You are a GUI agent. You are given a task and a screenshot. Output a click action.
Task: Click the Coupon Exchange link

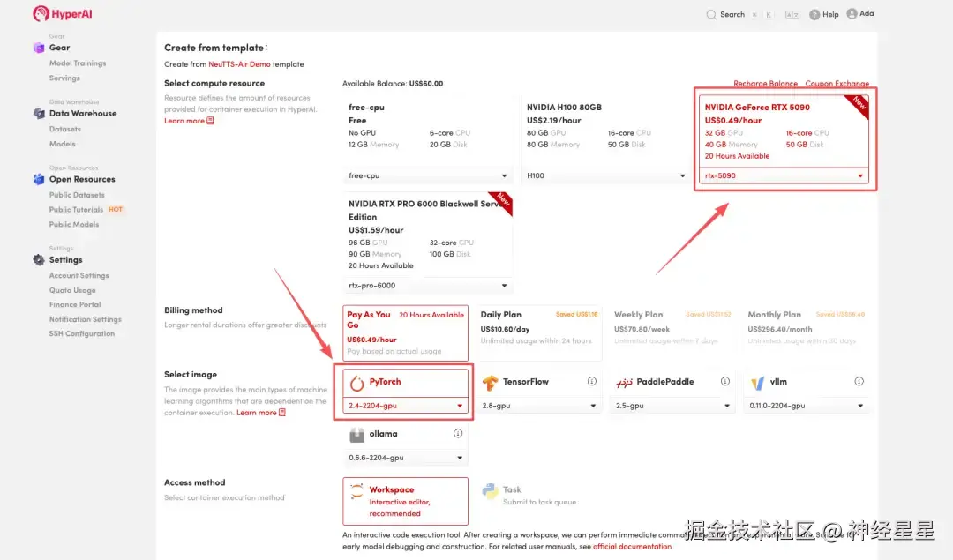pos(837,84)
